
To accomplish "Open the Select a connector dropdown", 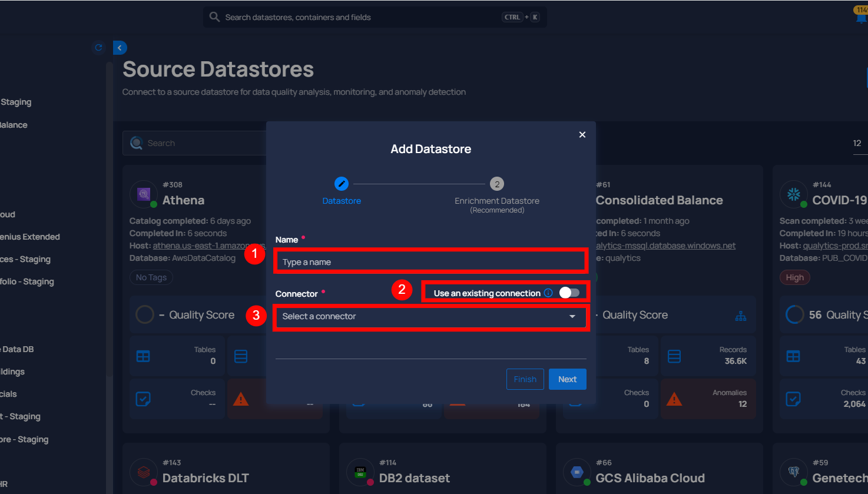I will (x=430, y=317).
